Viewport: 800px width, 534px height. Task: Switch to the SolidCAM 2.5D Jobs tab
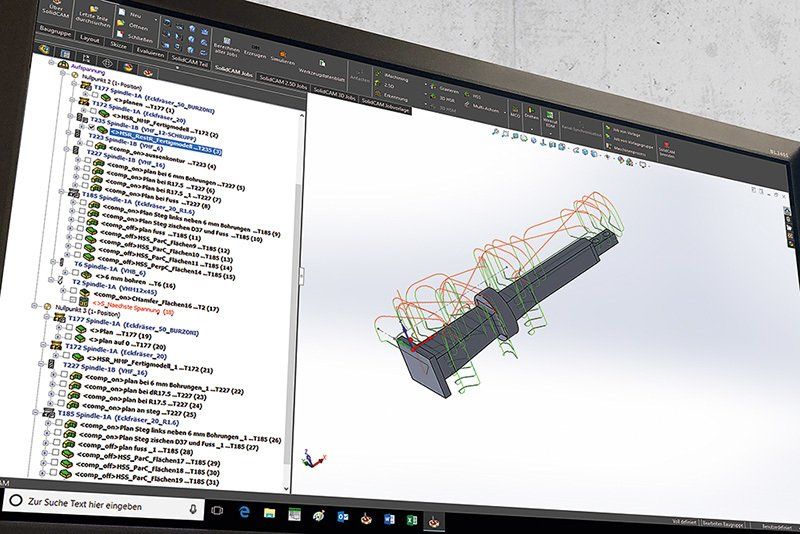(283, 82)
